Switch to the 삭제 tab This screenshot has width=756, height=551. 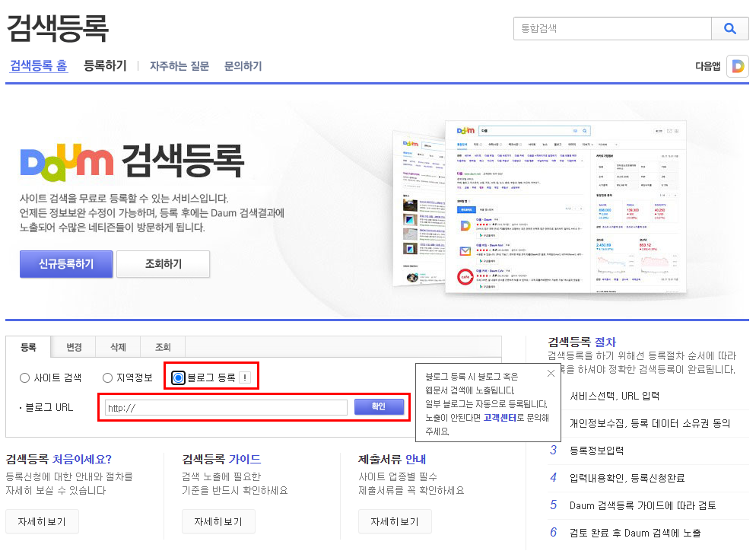point(118,347)
